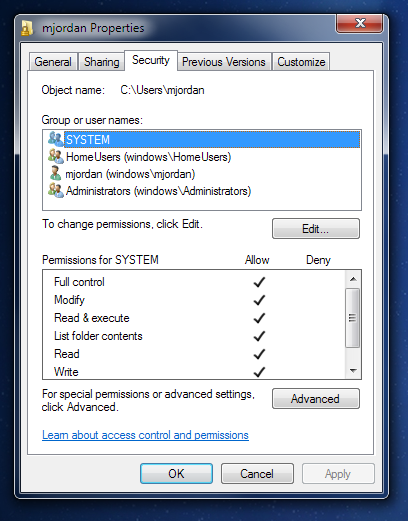Image resolution: width=408 pixels, height=521 pixels.
Task: Select the Administrators group entry
Action: click(x=158, y=191)
